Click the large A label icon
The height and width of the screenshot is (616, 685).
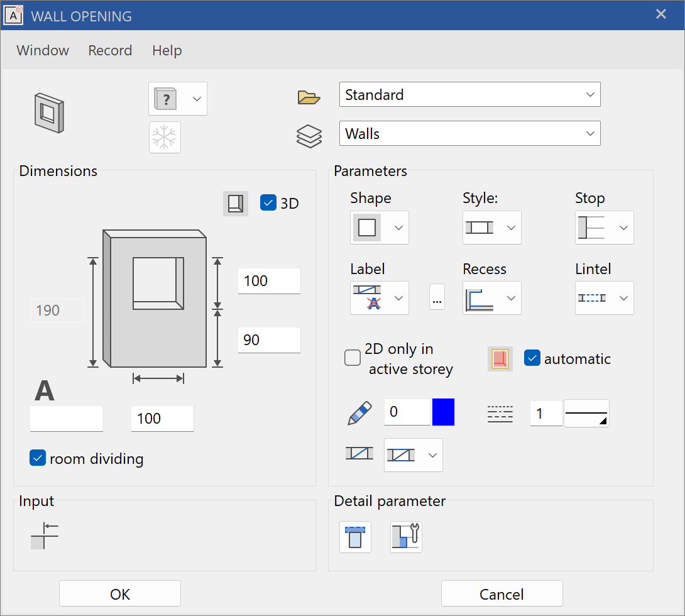point(45,390)
